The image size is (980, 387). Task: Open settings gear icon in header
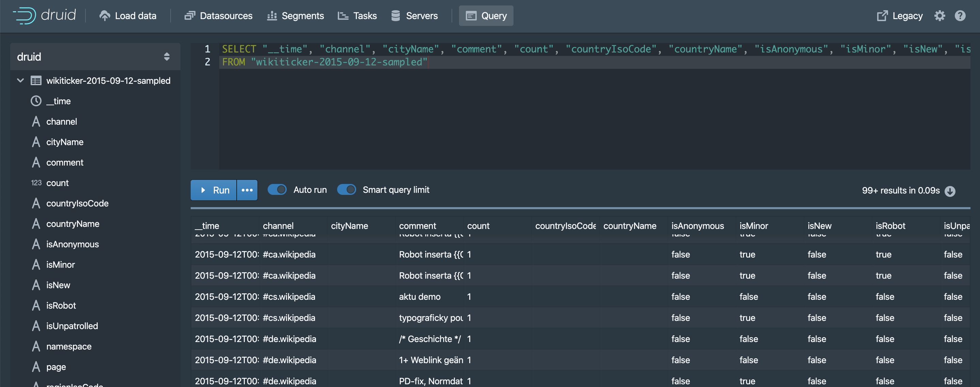click(939, 16)
